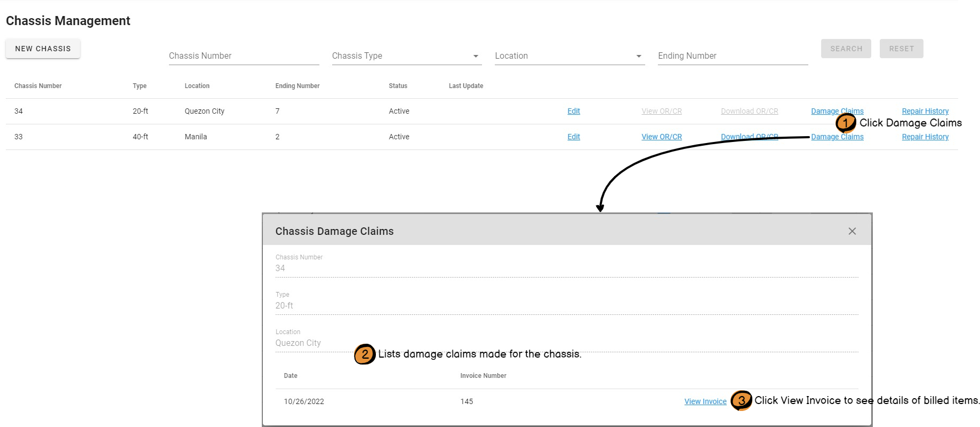The image size is (980, 427).
Task: Open the Chassis Type dropdown
Action: [x=406, y=56]
